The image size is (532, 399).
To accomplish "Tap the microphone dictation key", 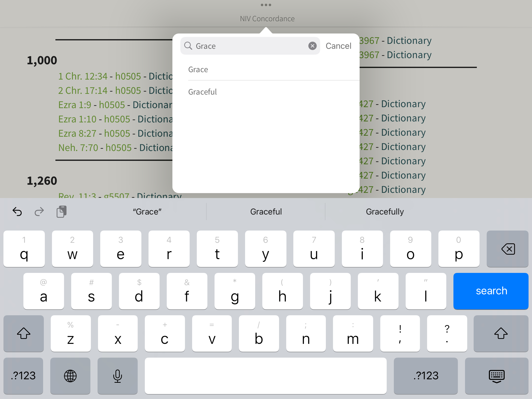I will pyautogui.click(x=117, y=376).
